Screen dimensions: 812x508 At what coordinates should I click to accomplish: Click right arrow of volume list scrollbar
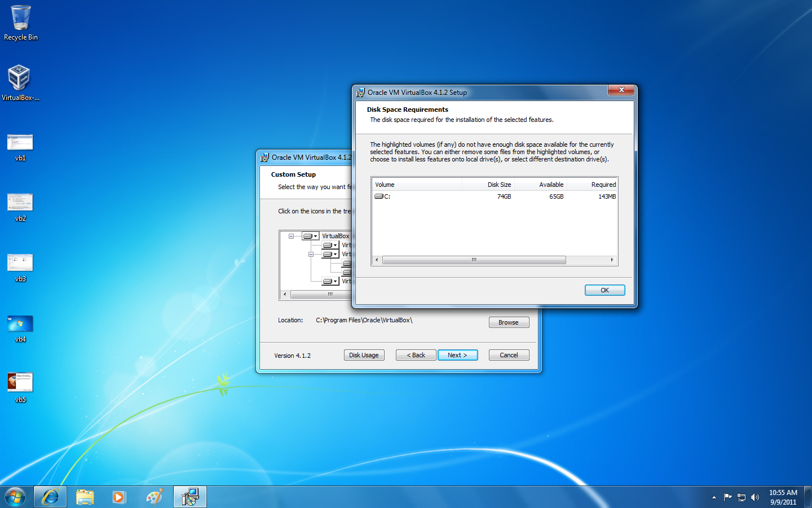(x=612, y=260)
